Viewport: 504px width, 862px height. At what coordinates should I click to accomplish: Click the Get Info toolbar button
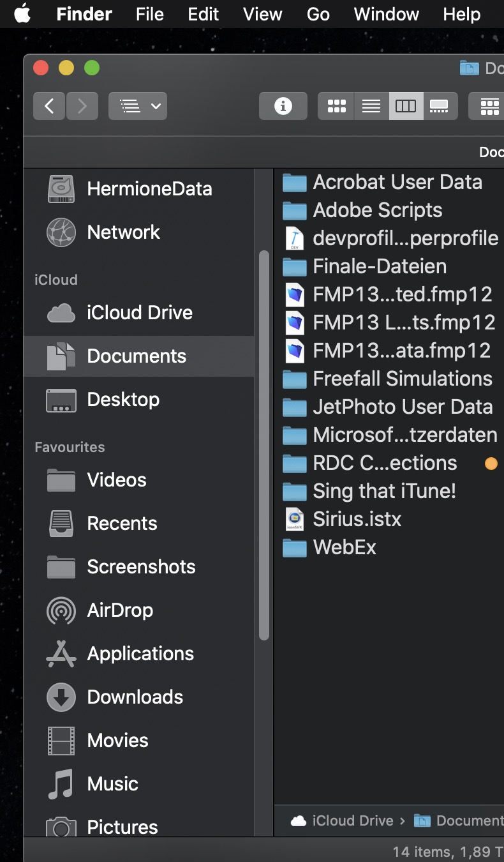[x=283, y=106]
